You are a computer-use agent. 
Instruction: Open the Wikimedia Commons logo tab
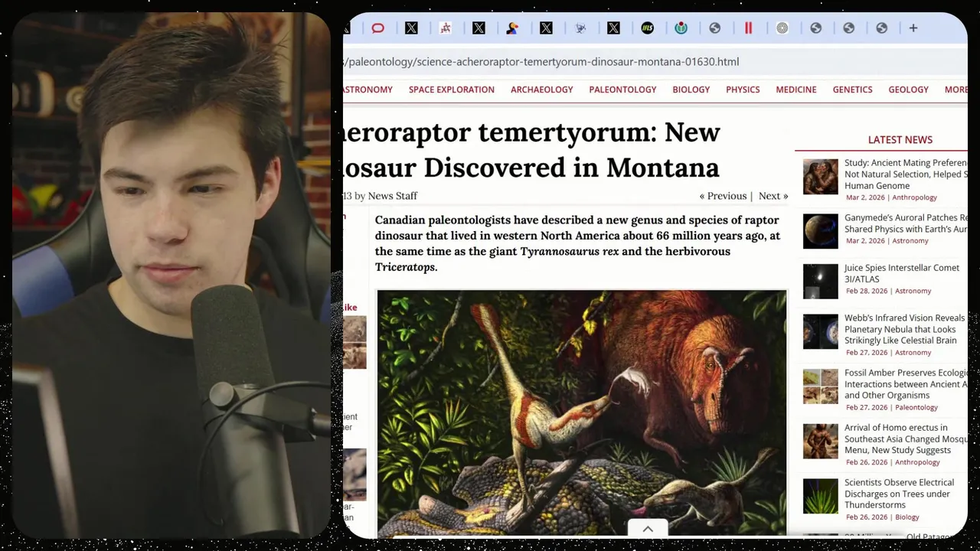tap(681, 28)
